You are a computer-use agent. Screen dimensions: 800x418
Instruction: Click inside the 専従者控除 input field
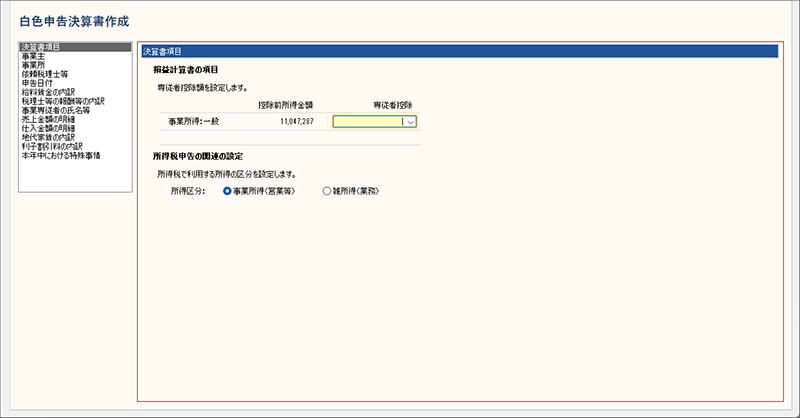[367, 122]
